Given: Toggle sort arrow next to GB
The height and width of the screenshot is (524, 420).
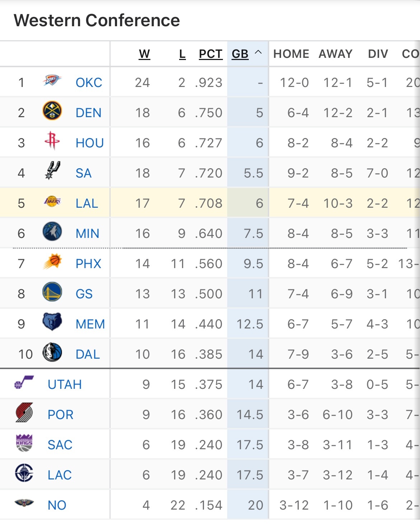Looking at the screenshot, I should pos(258,52).
